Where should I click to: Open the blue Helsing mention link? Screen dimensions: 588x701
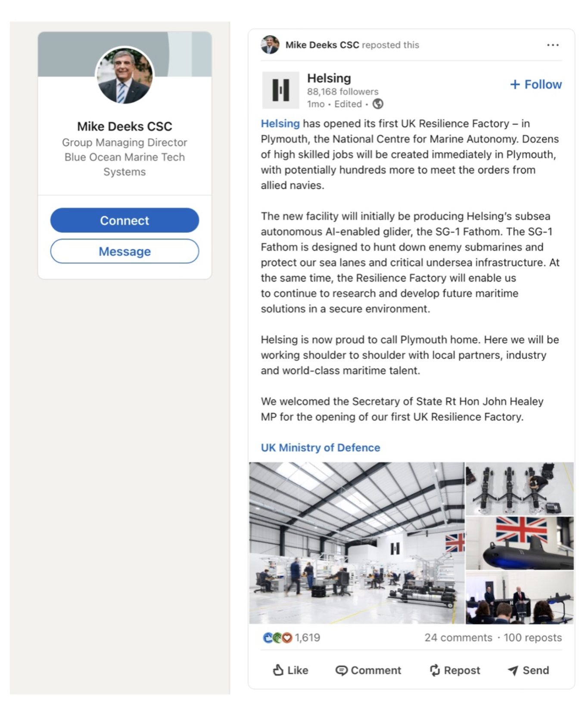[280, 124]
